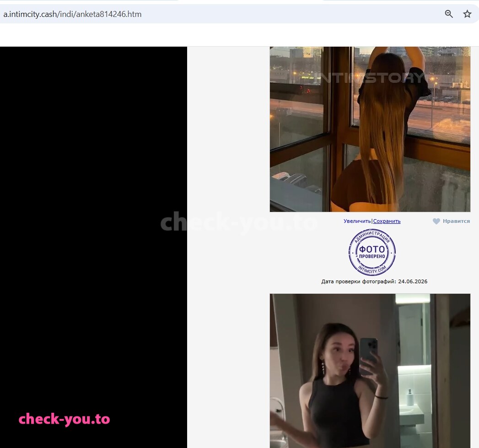
Task: Click the gray check-you.to watermark
Action: [239, 222]
